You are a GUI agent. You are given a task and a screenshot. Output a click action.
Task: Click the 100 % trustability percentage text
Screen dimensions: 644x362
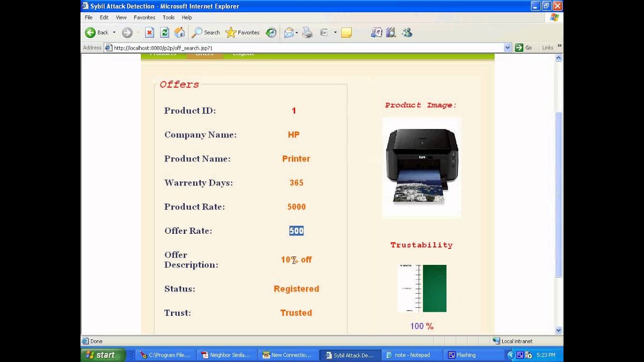tap(422, 326)
